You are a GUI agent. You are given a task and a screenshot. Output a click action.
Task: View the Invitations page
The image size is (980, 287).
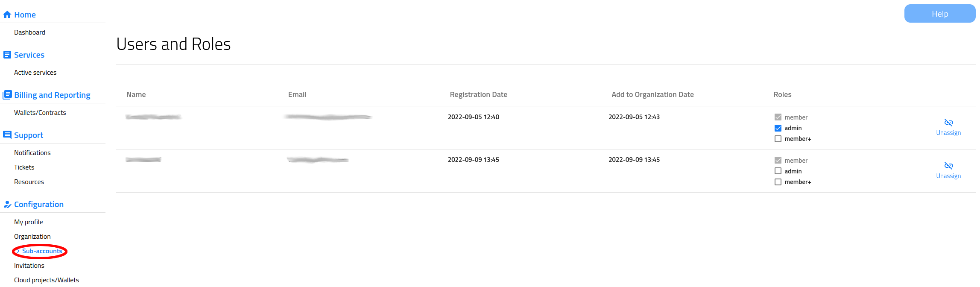pos(29,265)
